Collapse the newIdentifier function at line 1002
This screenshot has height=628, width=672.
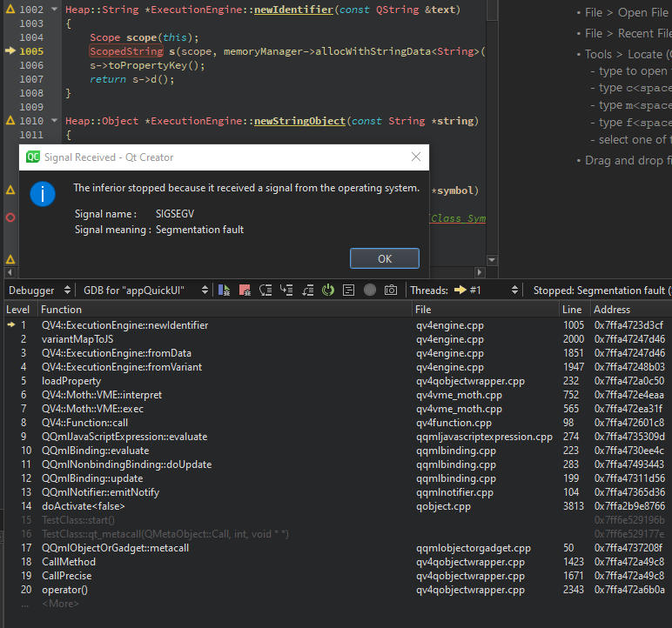pos(55,9)
